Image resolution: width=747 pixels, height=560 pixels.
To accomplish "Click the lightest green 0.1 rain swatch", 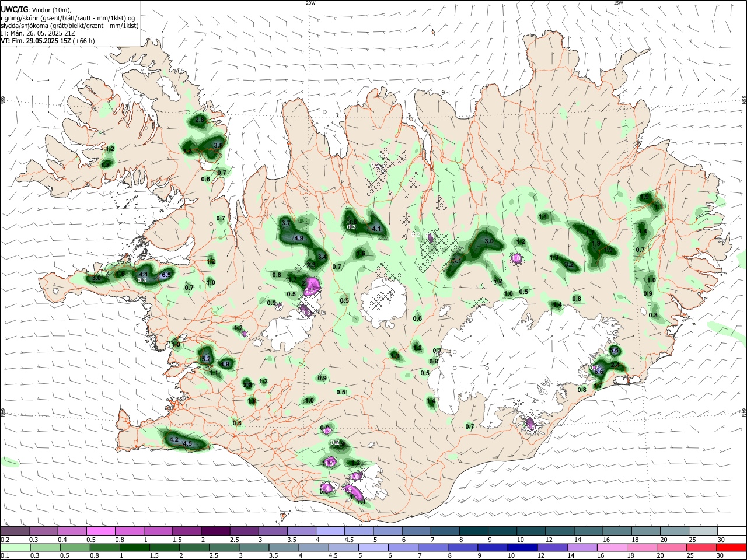I will [x=15, y=548].
